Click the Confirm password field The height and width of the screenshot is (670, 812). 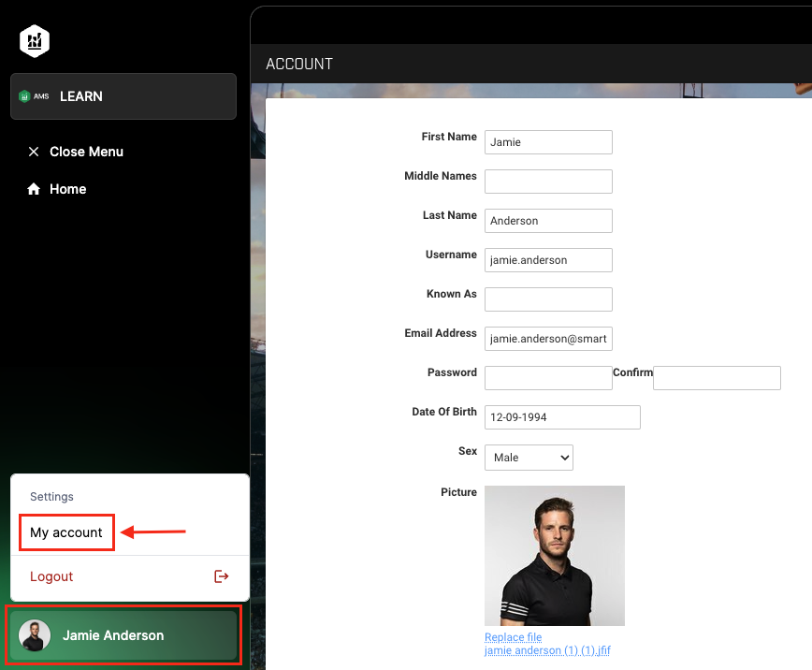717,378
